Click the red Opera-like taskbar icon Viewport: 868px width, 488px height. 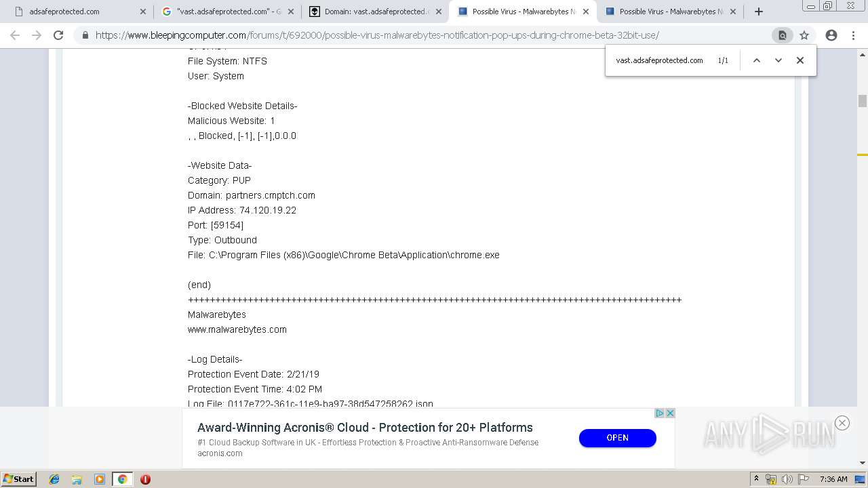tap(145, 479)
